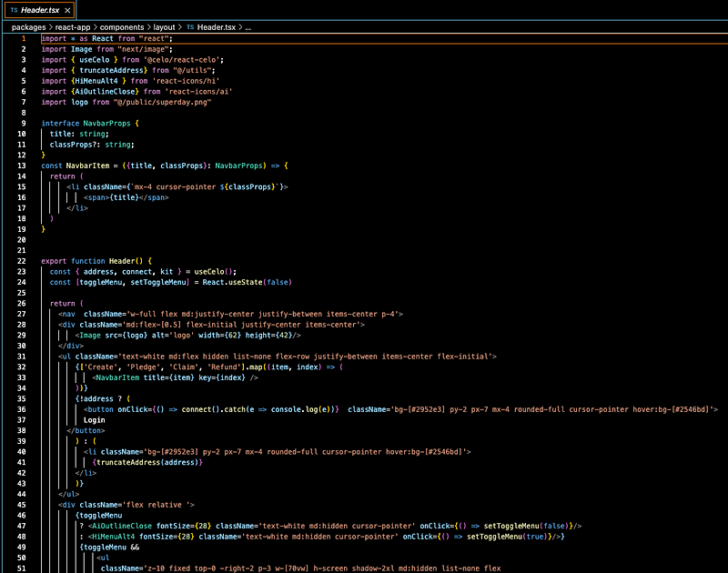Click '</button>' closing tag on line 38

[x=86, y=430]
